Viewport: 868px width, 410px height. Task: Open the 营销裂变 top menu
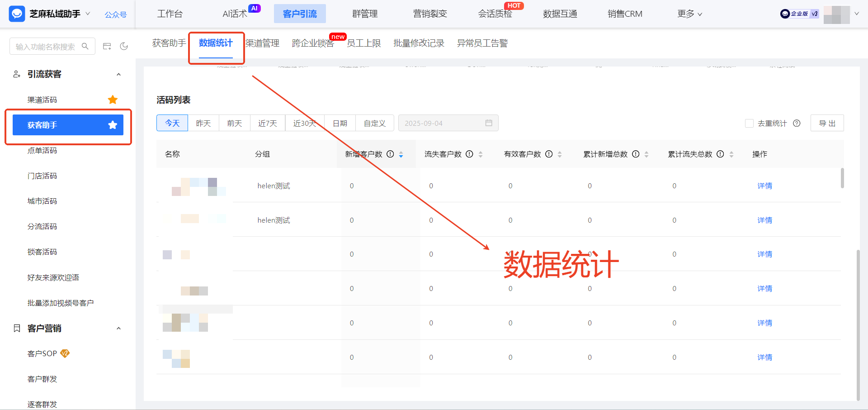click(x=430, y=14)
